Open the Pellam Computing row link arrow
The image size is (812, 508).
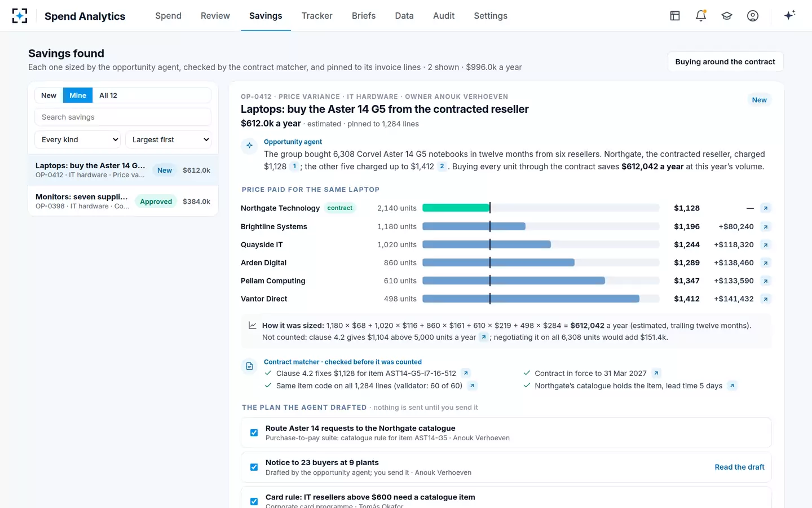(766, 281)
